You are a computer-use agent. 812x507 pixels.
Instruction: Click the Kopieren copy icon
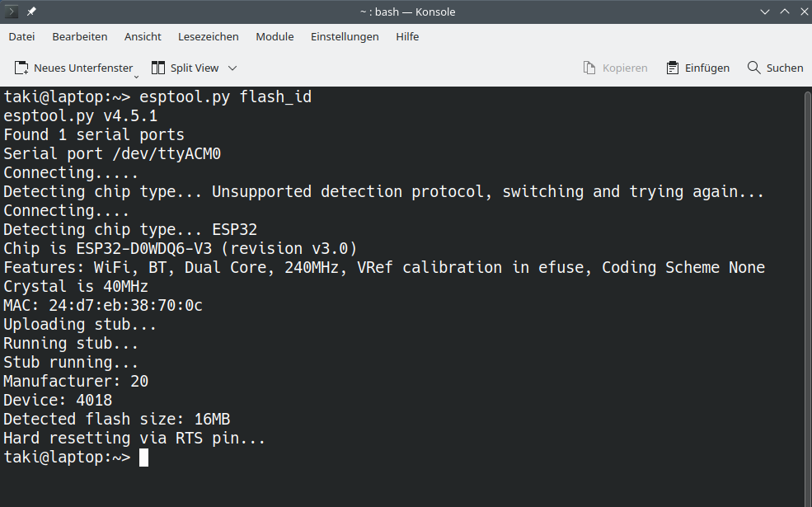click(x=589, y=68)
